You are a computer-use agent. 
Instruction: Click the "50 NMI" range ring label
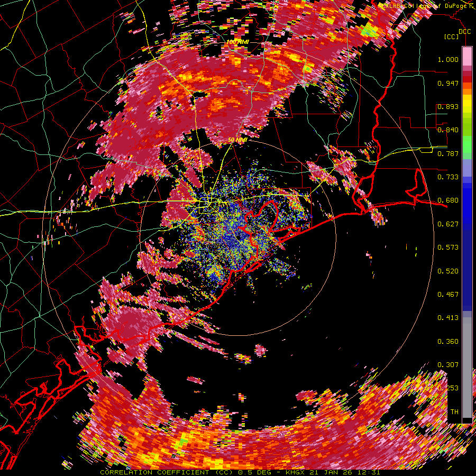click(237, 140)
